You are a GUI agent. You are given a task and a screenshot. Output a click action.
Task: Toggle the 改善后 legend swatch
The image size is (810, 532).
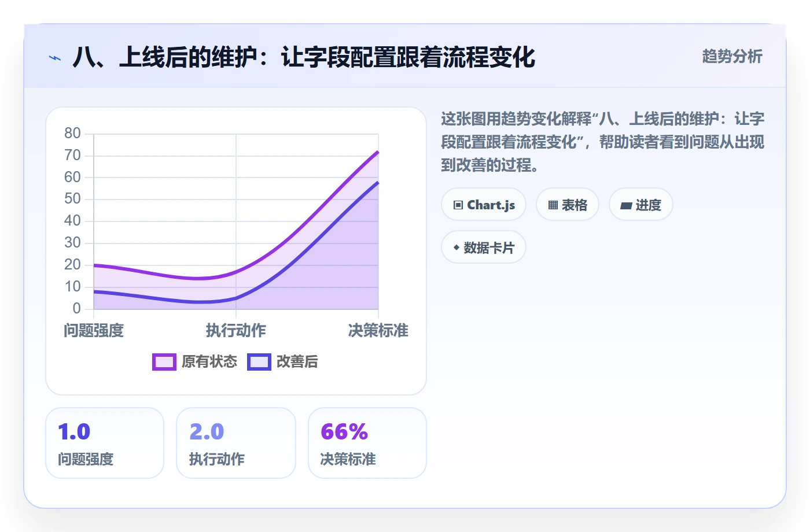tap(259, 362)
